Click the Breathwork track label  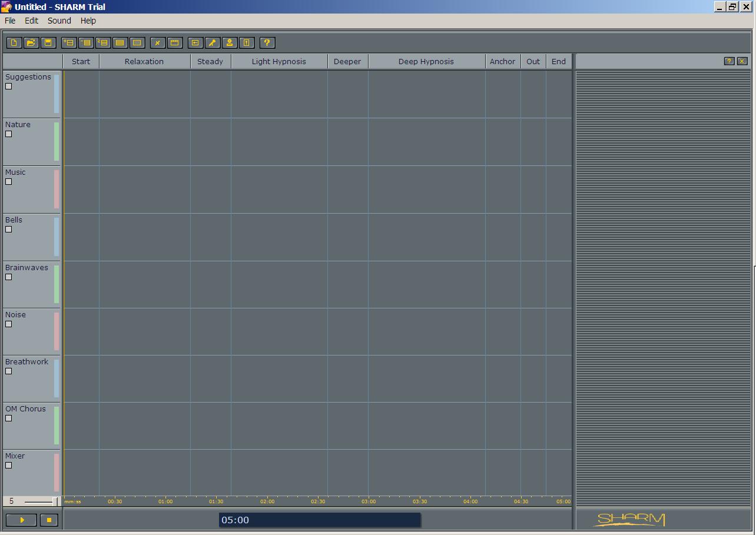point(26,362)
